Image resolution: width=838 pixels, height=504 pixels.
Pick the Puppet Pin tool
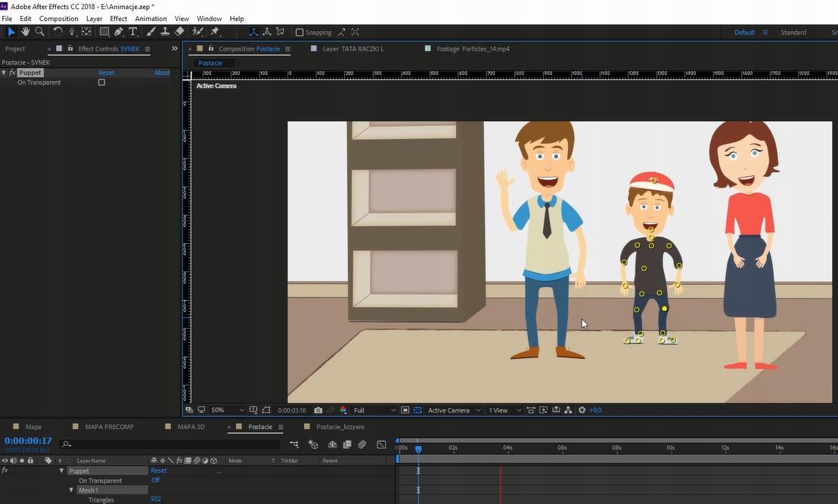click(215, 32)
